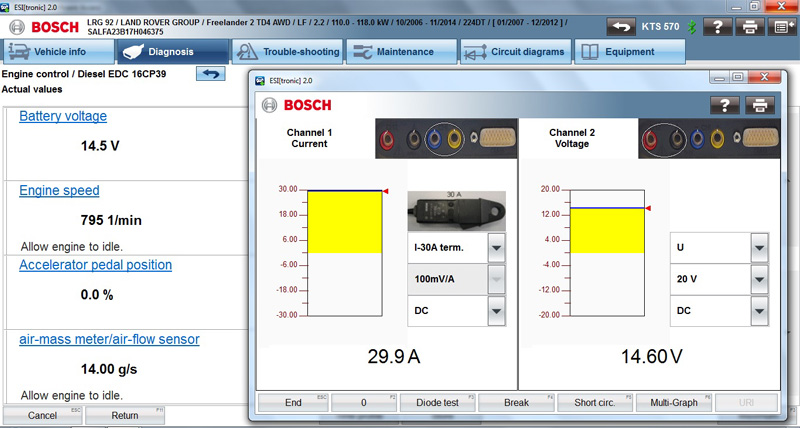Click the Channel 2 voltage bar gauge
The width and height of the screenshot is (800, 428).
tap(607, 253)
